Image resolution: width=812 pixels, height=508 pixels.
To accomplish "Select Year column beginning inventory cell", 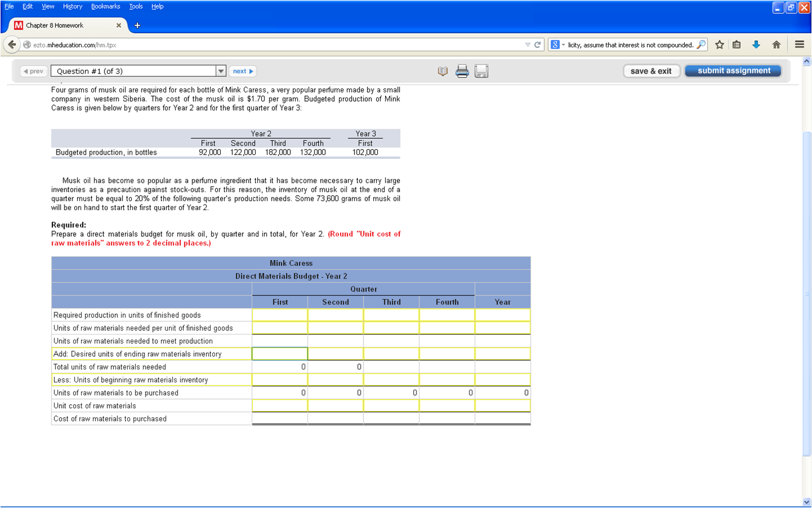I will [x=503, y=380].
